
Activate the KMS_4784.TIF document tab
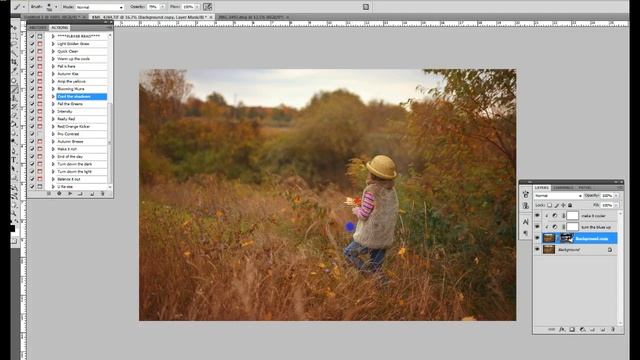(151, 17)
